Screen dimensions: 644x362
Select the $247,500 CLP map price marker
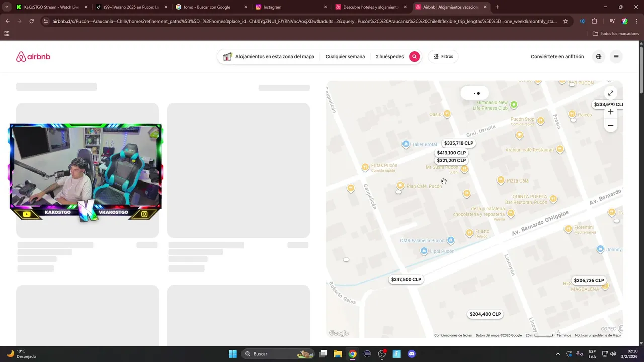click(x=406, y=280)
